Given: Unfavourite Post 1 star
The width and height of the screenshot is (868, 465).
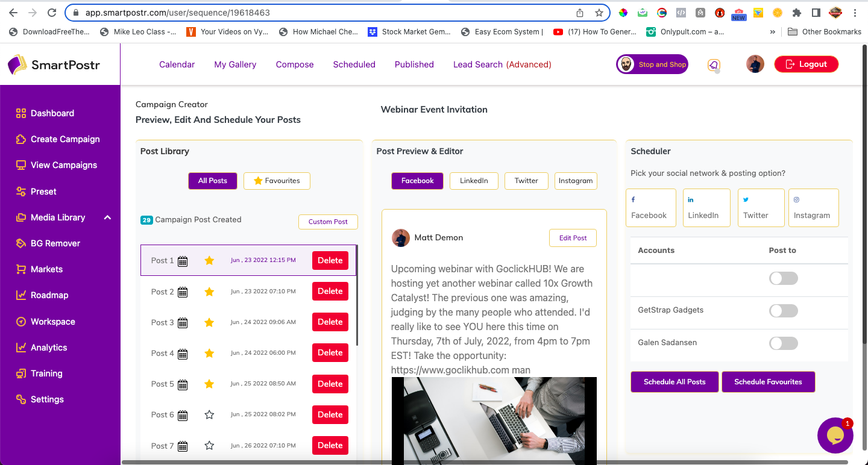Looking at the screenshot, I should click(x=209, y=261).
